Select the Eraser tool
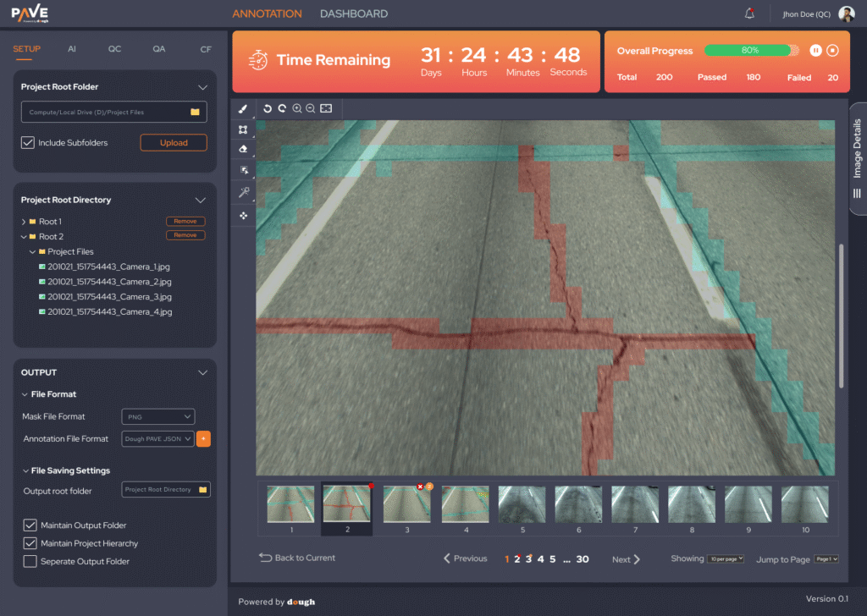The height and width of the screenshot is (616, 867). (243, 150)
